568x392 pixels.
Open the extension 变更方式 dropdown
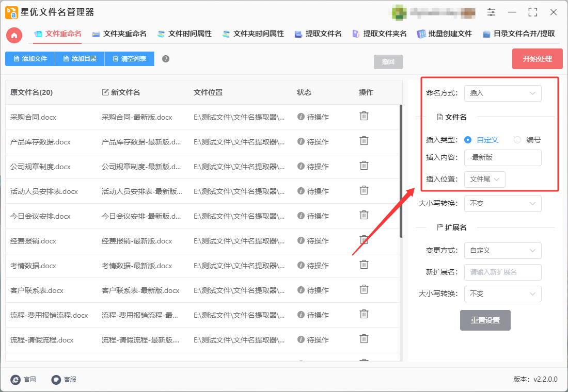(503, 251)
